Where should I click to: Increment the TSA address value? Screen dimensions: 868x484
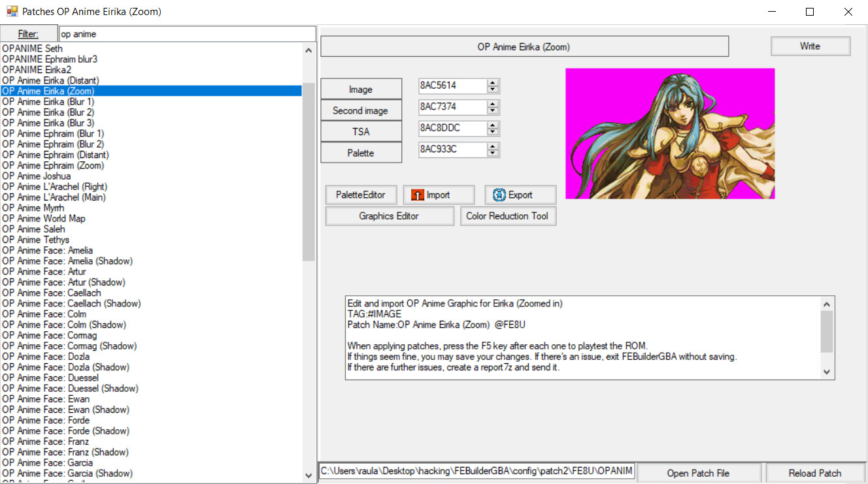[x=493, y=125]
